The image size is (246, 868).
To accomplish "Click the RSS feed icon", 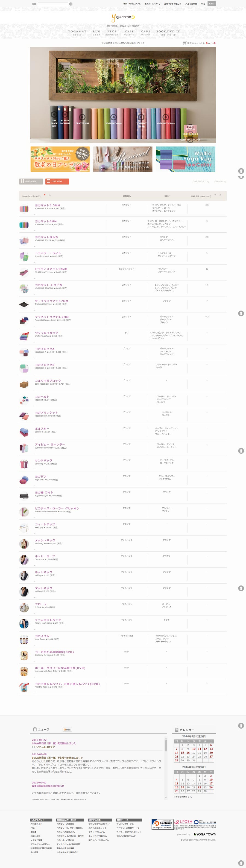I will [67, 729].
